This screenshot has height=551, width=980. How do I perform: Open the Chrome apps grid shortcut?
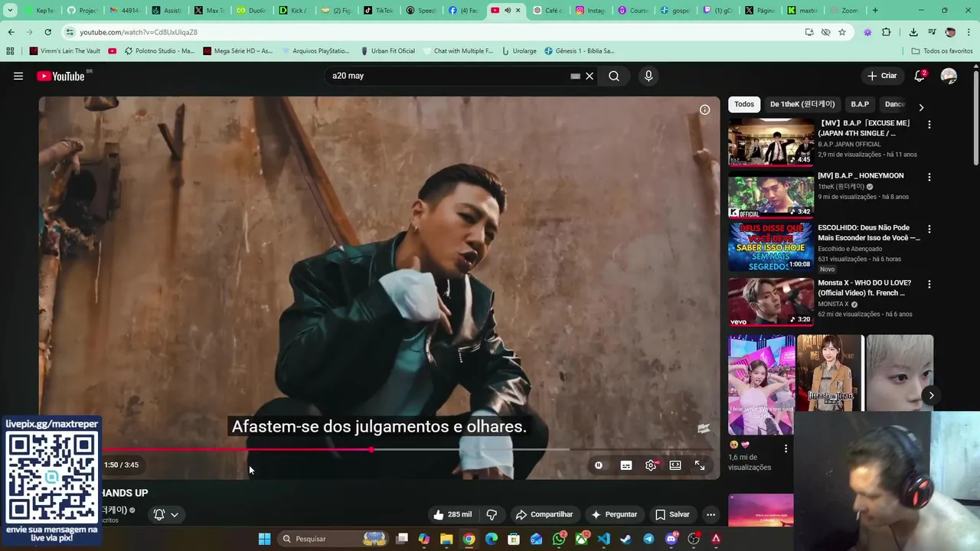(10, 51)
